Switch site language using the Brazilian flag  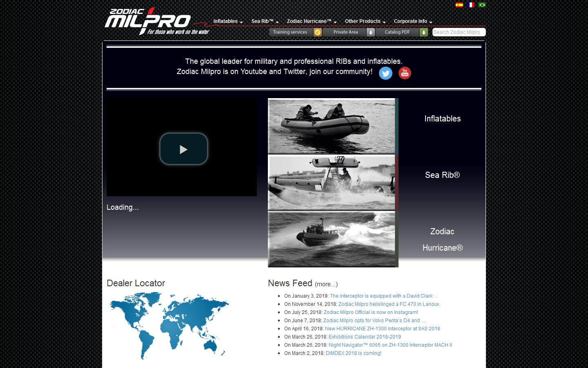(x=482, y=5)
